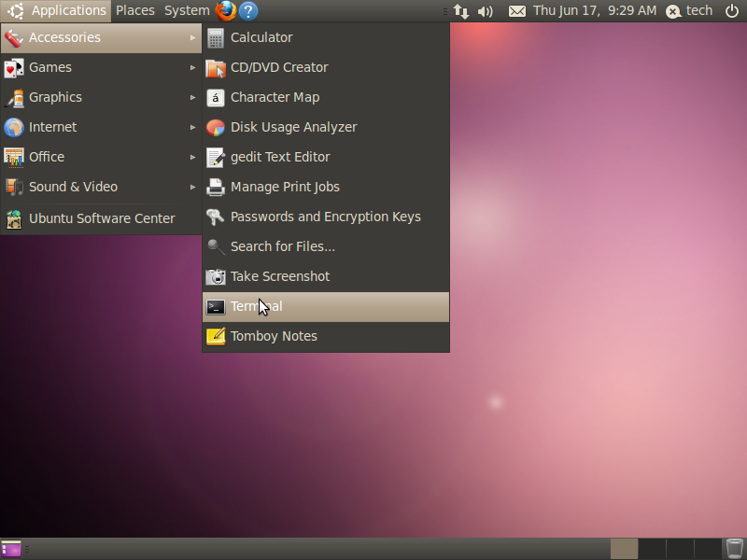
Task: Switch to the second workspace
Action: (x=652, y=549)
